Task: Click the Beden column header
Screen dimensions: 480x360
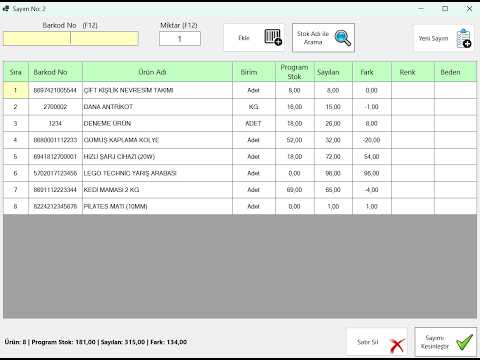Action: pos(456,72)
